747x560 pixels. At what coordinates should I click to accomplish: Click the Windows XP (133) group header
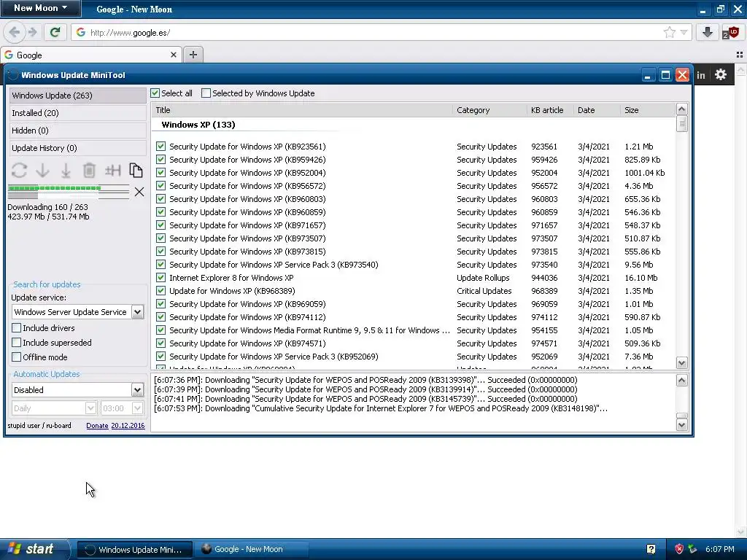198,125
